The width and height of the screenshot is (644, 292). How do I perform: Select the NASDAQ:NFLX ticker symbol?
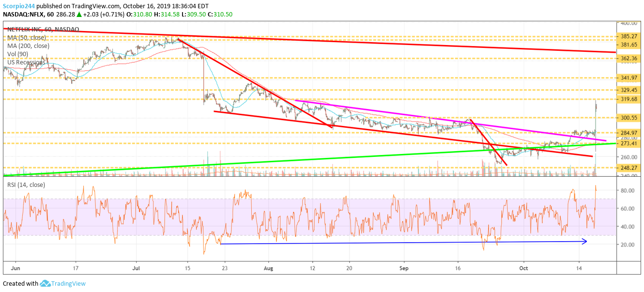point(24,14)
